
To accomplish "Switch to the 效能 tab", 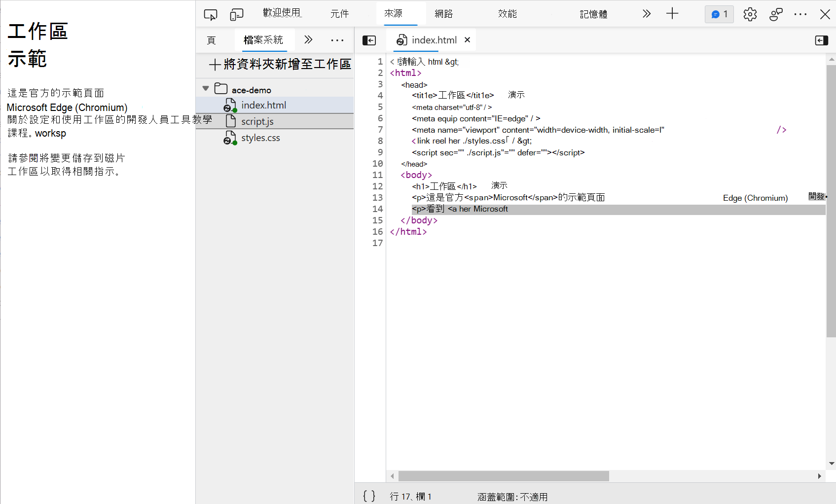I will coord(508,14).
